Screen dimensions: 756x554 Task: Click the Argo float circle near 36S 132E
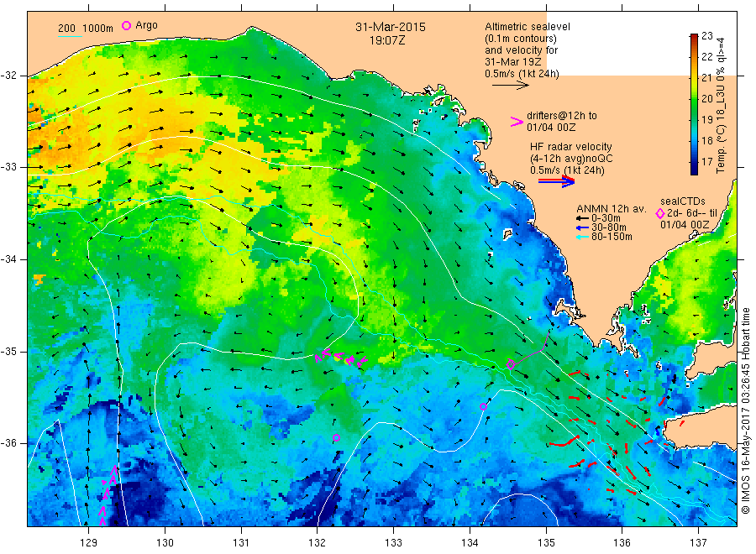coord(337,438)
